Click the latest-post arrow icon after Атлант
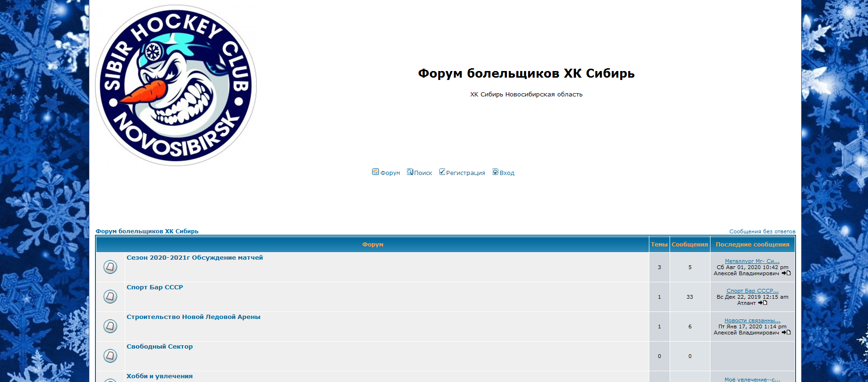 [x=763, y=303]
